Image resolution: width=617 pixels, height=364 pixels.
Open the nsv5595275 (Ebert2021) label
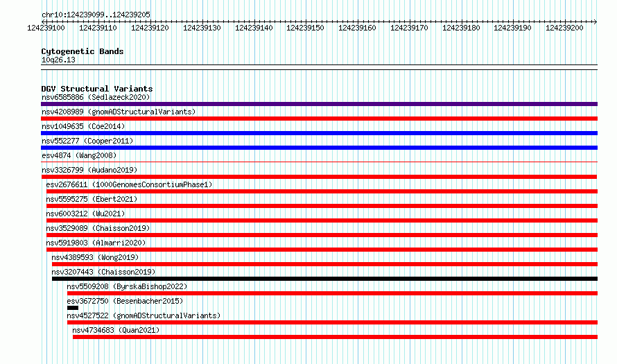(x=92, y=199)
